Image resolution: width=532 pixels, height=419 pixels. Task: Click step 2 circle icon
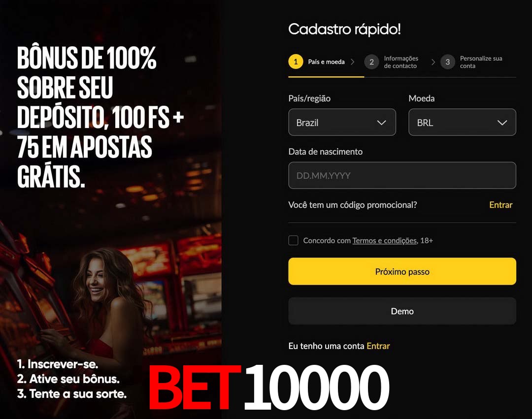point(371,62)
